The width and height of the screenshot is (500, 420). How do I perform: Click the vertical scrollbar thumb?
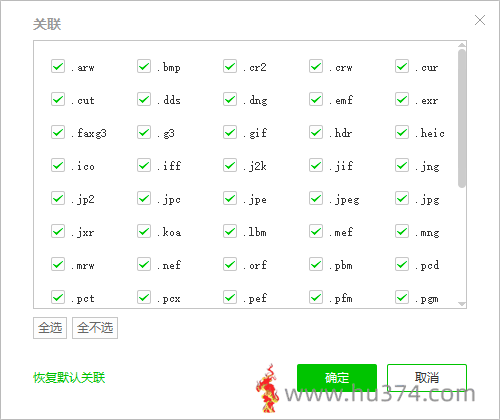(x=462, y=118)
